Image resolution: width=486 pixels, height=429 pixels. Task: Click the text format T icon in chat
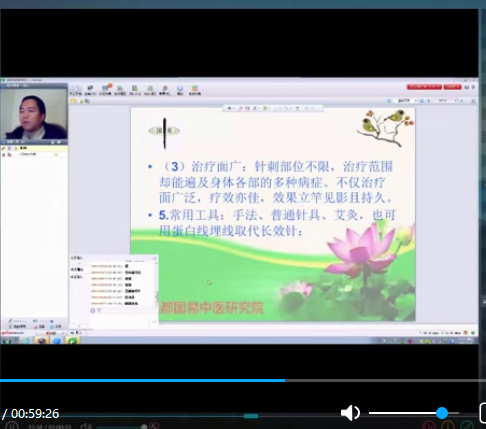[99, 310]
